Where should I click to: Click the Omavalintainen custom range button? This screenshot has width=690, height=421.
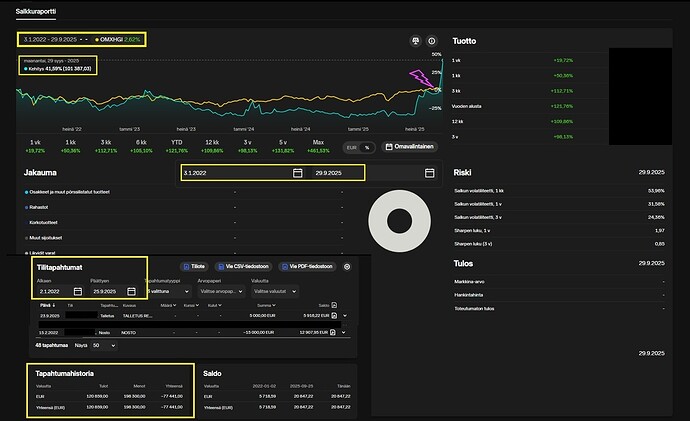click(x=410, y=146)
